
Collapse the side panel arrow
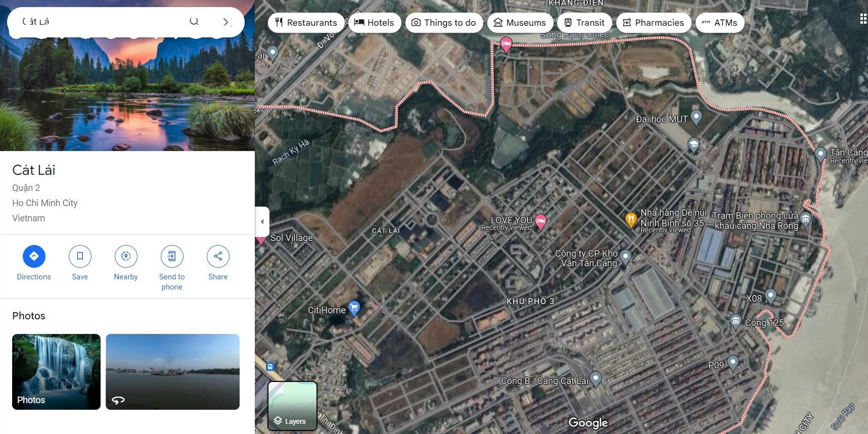262,221
